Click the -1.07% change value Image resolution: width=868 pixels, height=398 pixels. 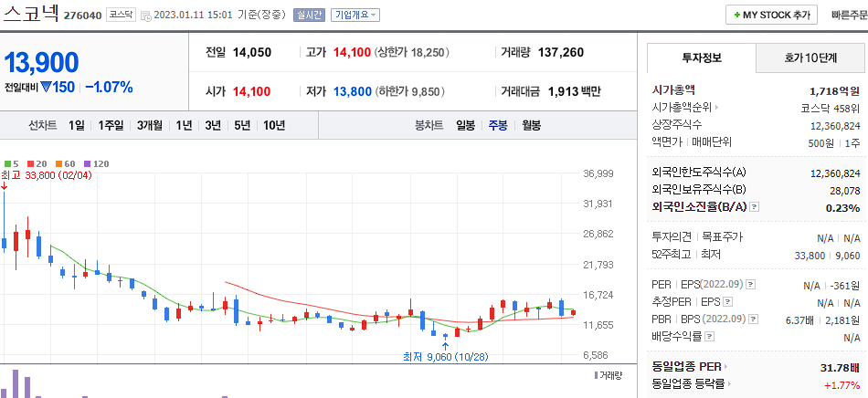point(109,88)
